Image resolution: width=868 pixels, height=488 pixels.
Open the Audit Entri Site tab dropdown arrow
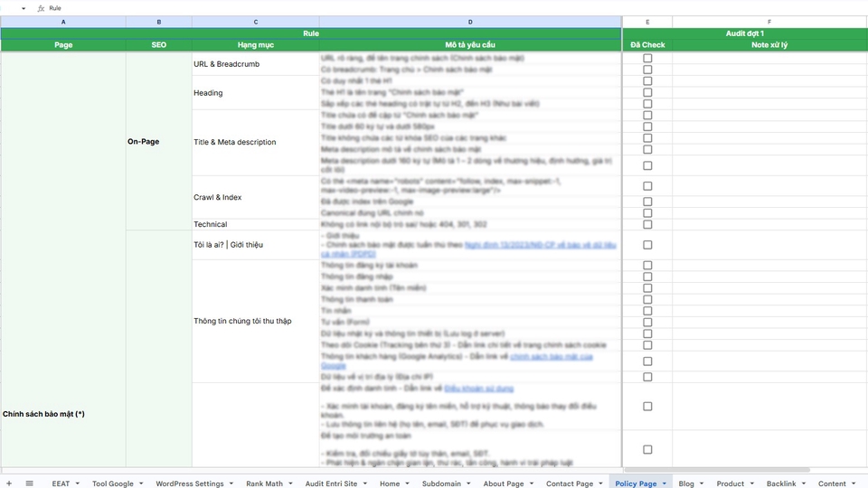(364, 483)
